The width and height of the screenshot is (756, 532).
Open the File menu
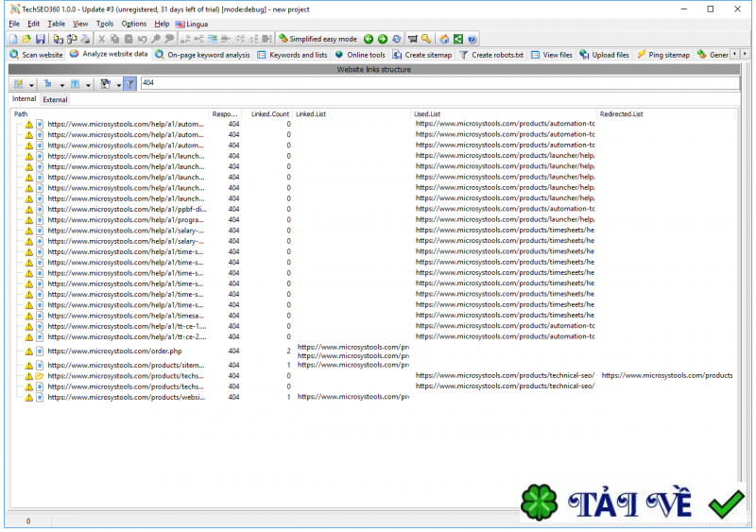point(14,24)
